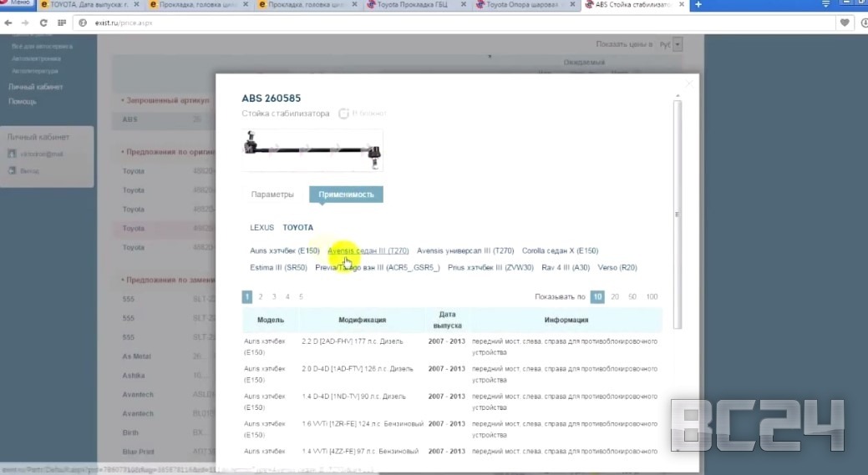Click the popup's vertical scrollbar
Screen dimensions: 868x475
tap(678, 209)
